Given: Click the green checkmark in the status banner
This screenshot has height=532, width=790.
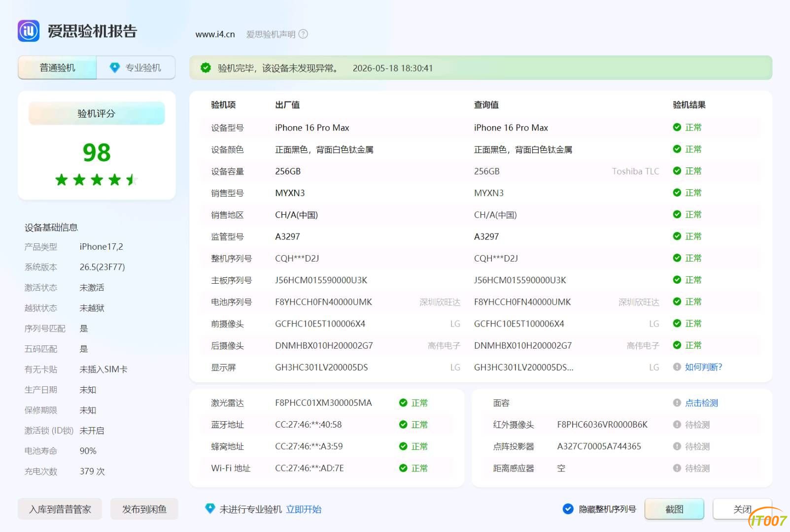Looking at the screenshot, I should coord(206,68).
